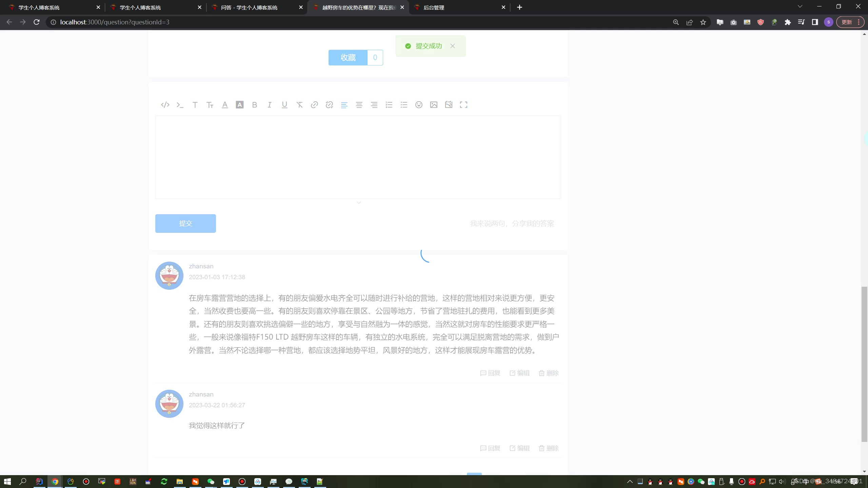Open the text color picker
868x488 pixels.
coord(224,105)
